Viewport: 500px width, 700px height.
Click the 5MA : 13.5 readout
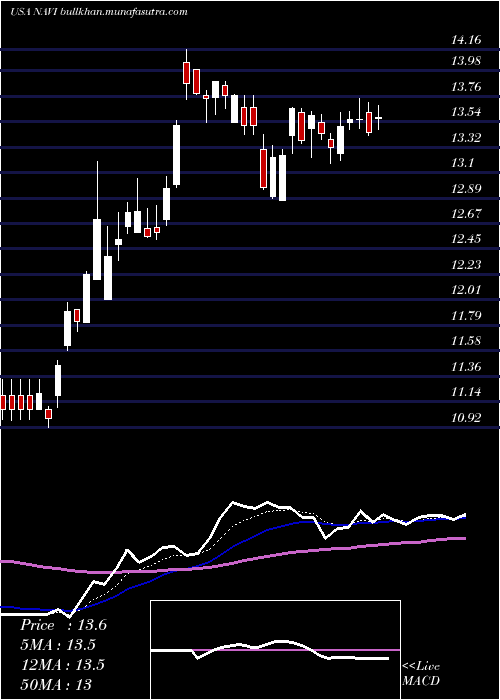point(58,645)
